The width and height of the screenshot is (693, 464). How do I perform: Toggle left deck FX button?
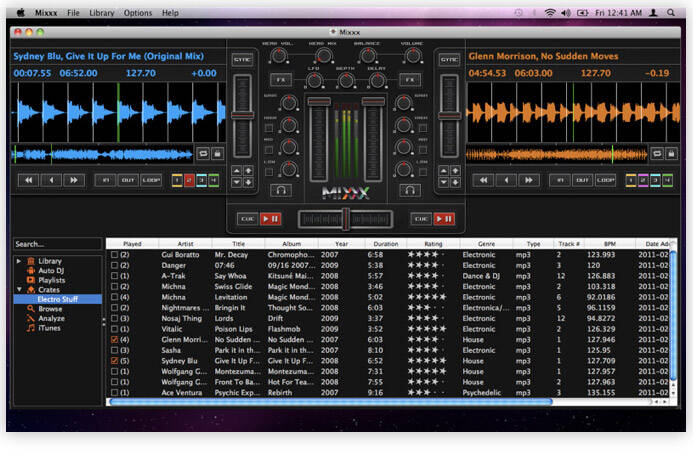click(281, 80)
